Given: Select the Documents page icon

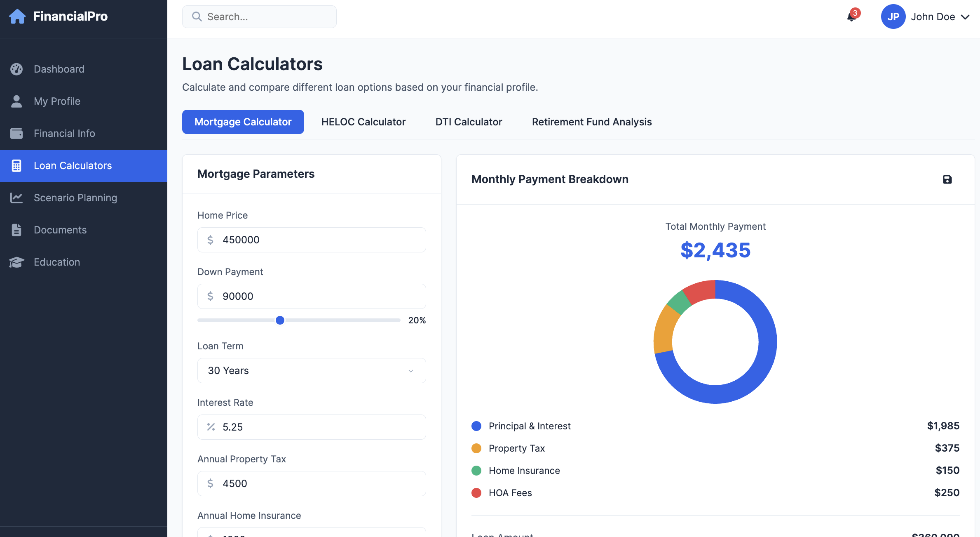Looking at the screenshot, I should [16, 230].
